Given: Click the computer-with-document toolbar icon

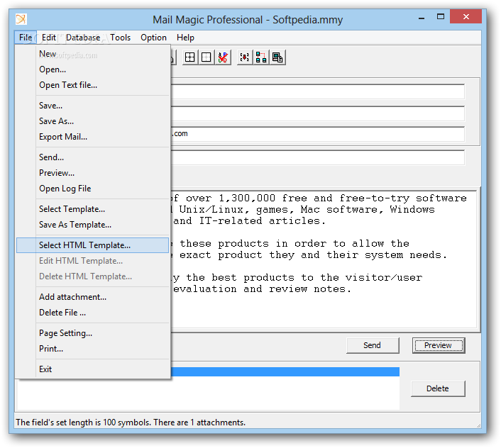Looking at the screenshot, I should click(277, 57).
